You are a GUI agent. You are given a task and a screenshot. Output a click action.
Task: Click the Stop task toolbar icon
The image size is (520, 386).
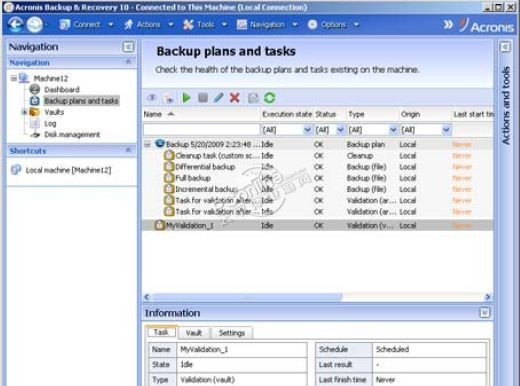[x=203, y=98]
